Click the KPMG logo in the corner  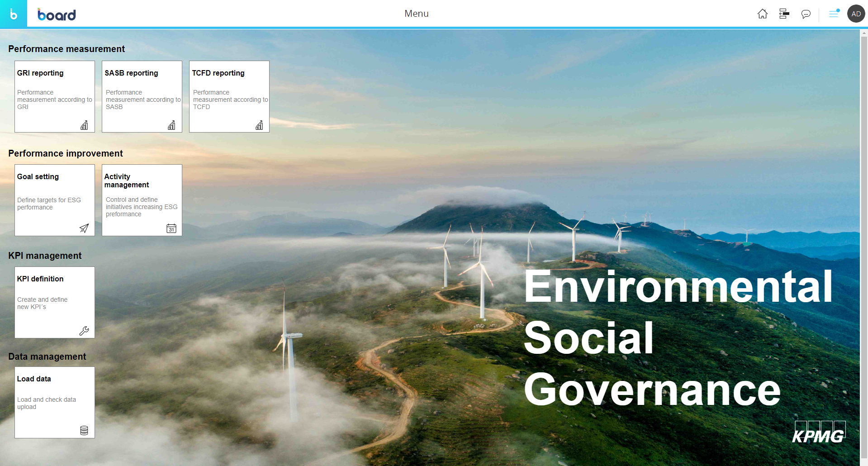[x=819, y=433]
